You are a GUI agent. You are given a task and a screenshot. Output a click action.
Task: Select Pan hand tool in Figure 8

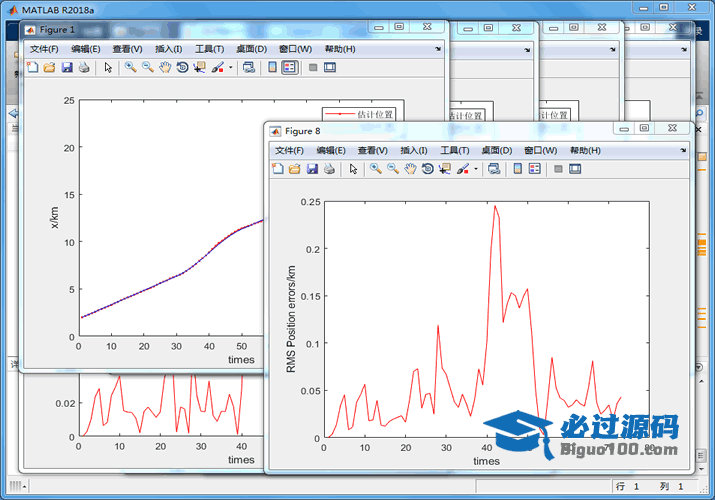[x=410, y=169]
